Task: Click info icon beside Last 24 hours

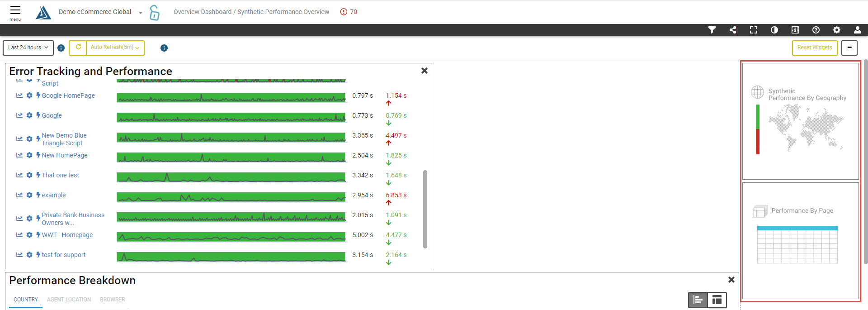Action: point(61,48)
